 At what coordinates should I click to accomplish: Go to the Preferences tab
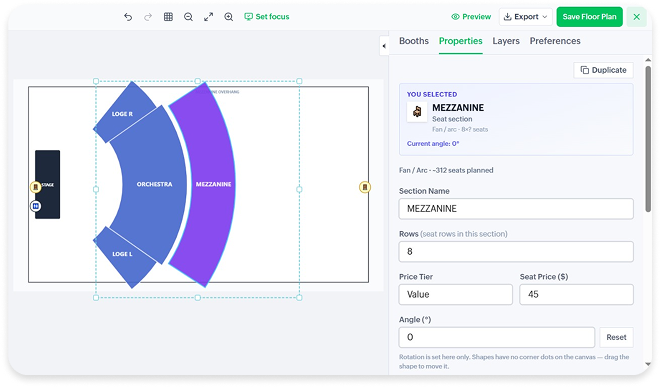tap(555, 41)
